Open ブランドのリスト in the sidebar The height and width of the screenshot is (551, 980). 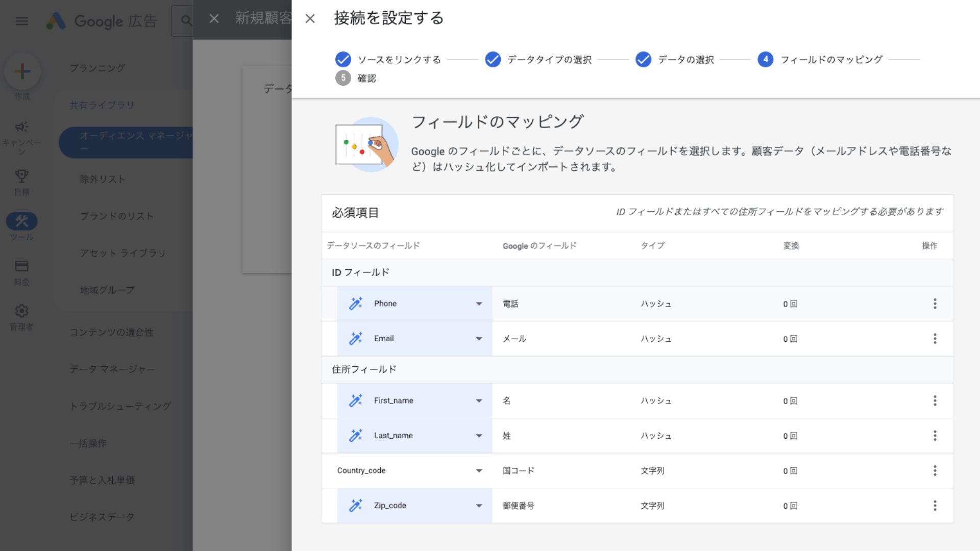coord(116,216)
